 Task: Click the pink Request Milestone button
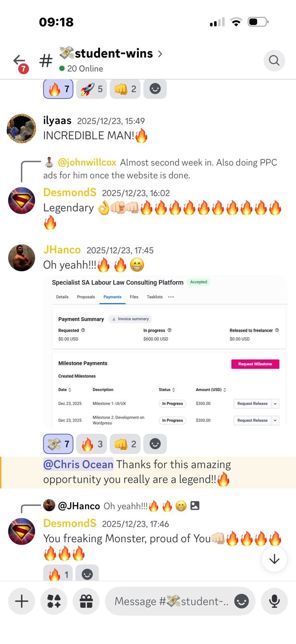point(255,364)
